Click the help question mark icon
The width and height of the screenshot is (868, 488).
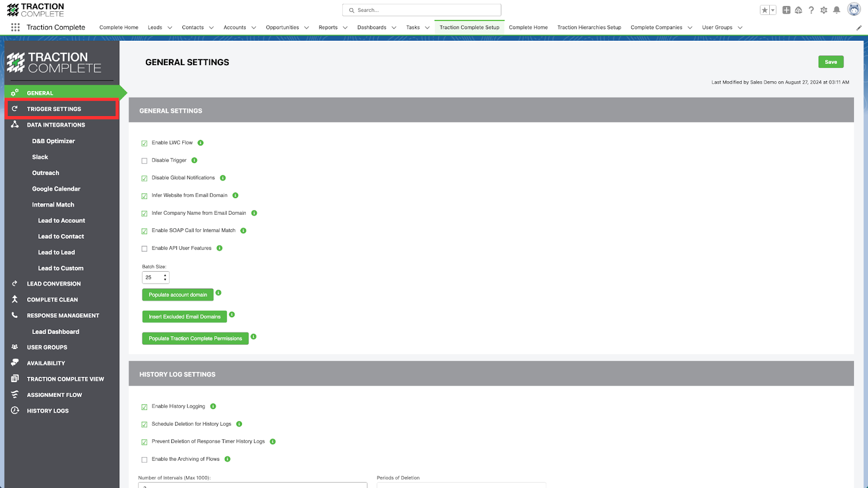coord(811,10)
